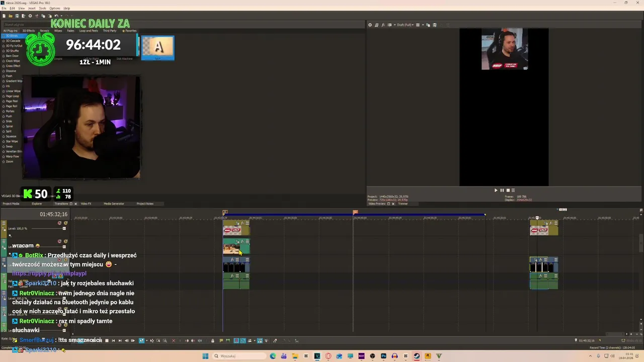This screenshot has width=644, height=362.
Task: Click the Windows Start button
Action: pyautogui.click(x=205, y=356)
